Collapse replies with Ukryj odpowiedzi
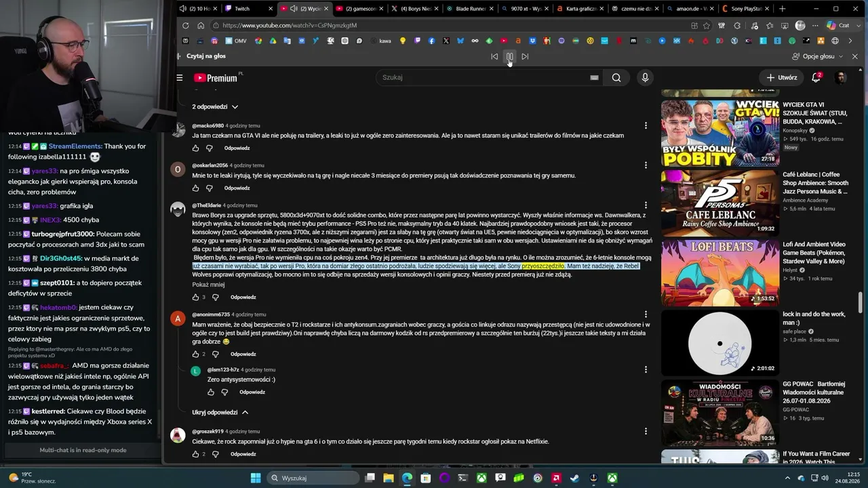The width and height of the screenshot is (868, 488). (220, 412)
